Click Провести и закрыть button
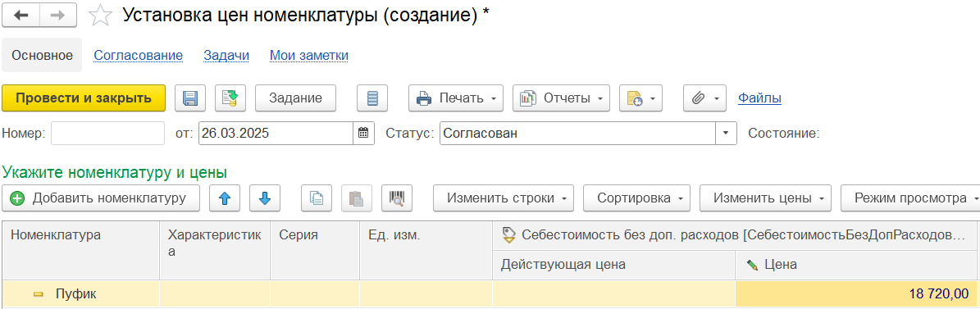This screenshot has width=980, height=309. point(84,98)
